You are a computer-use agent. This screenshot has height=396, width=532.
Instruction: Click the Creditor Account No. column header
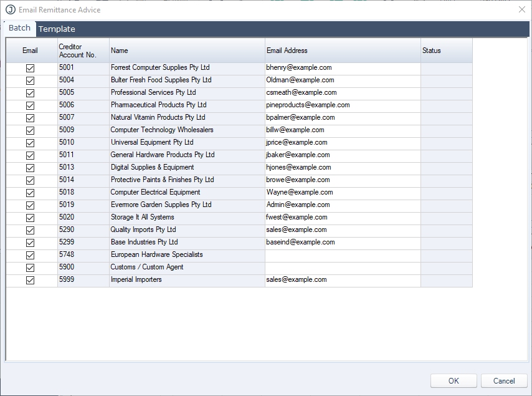point(83,51)
